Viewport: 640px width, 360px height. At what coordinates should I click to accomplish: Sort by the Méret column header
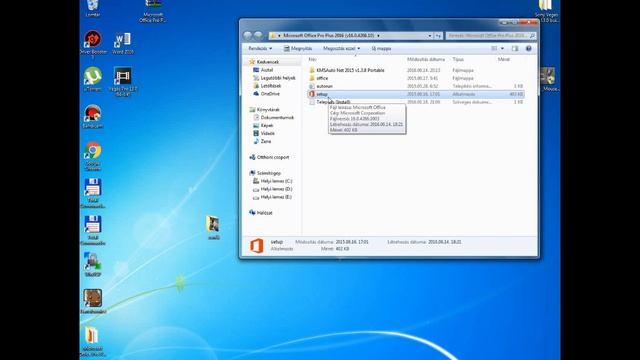504,60
